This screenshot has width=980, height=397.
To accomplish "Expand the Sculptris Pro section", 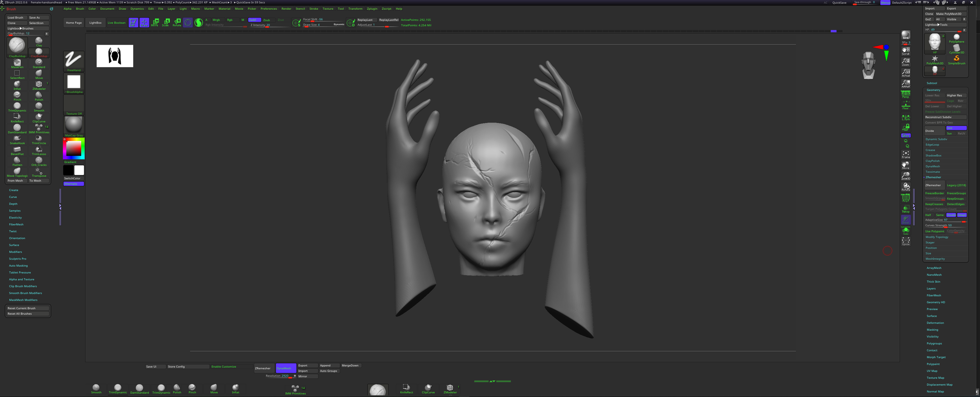I will pos(18,259).
